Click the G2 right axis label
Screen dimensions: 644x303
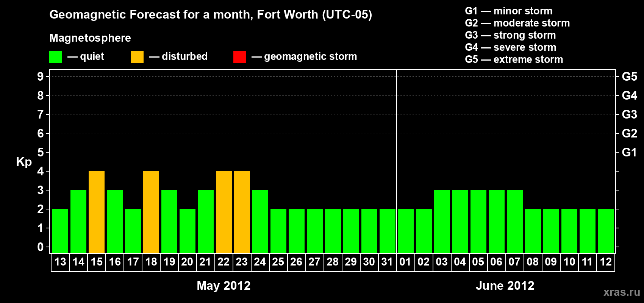pos(630,133)
